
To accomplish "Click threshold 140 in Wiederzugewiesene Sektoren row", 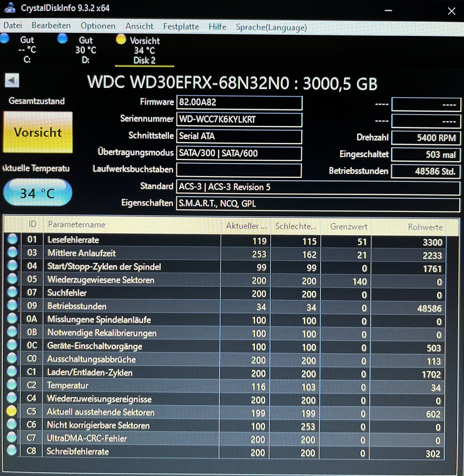I will (x=359, y=281).
